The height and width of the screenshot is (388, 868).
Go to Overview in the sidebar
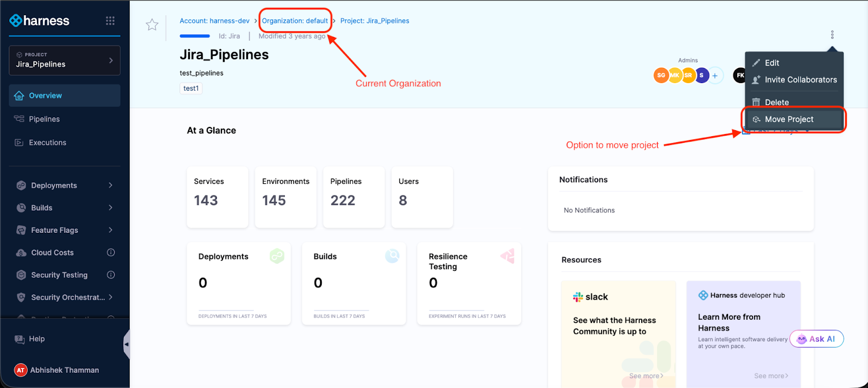tap(65, 96)
